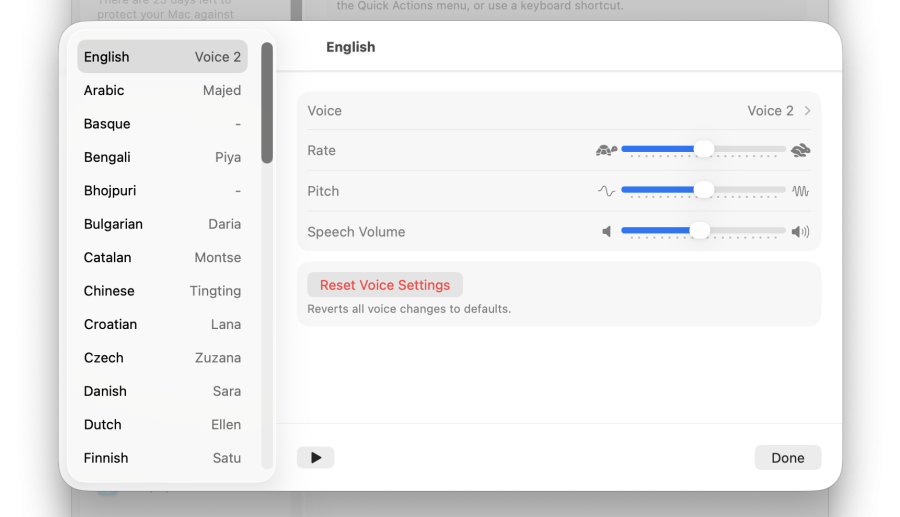Screen dimensions: 900x517
Task: Click the loud speaker volume icon
Action: tap(800, 231)
